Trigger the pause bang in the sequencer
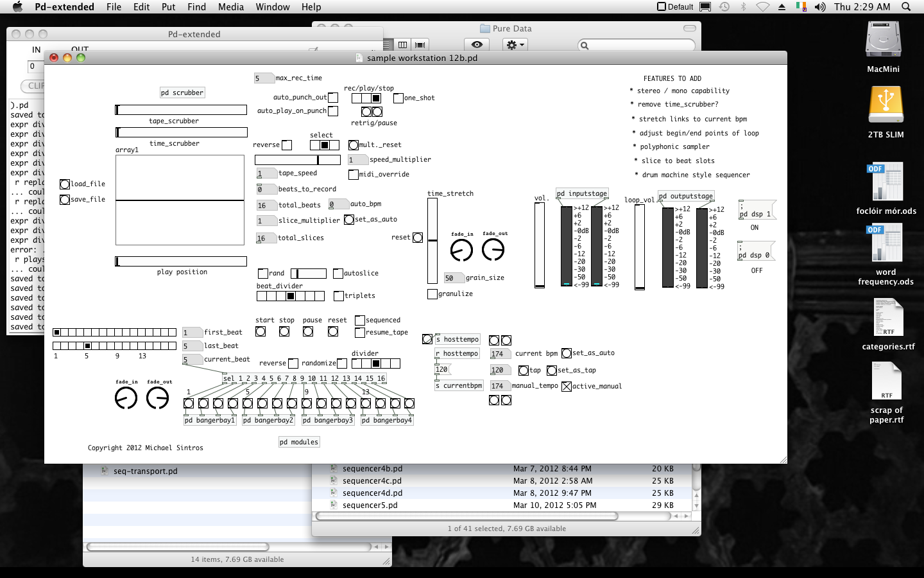Screen dimensions: 924x578 click(308, 331)
